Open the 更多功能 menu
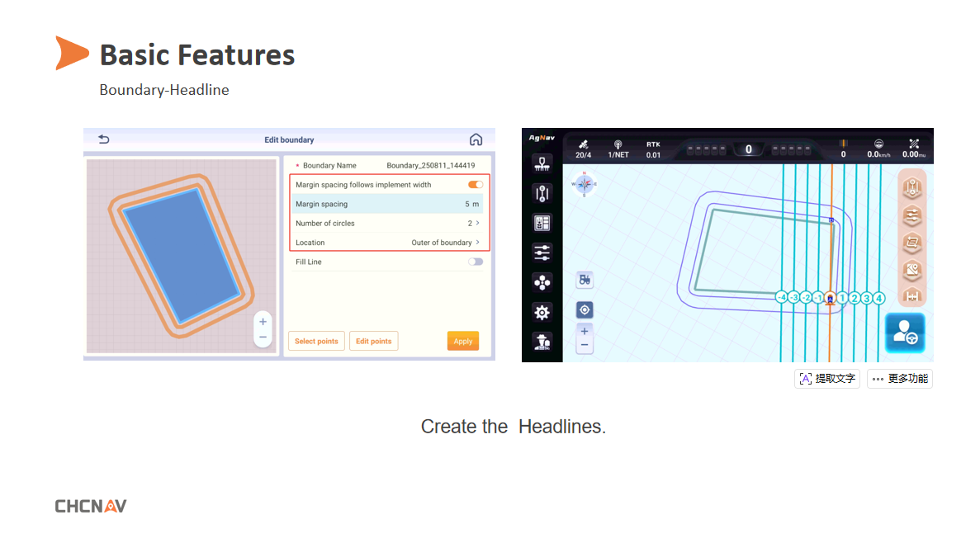This screenshot has width=980, height=543. pos(899,378)
